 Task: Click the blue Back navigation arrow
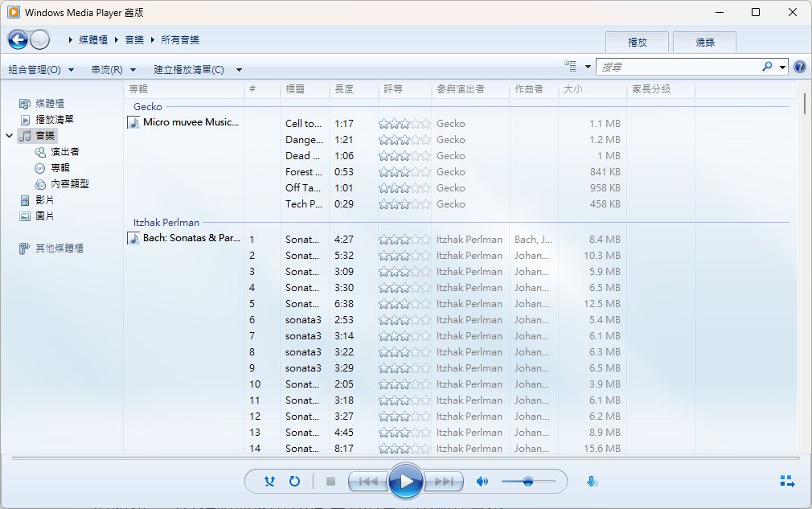point(18,40)
